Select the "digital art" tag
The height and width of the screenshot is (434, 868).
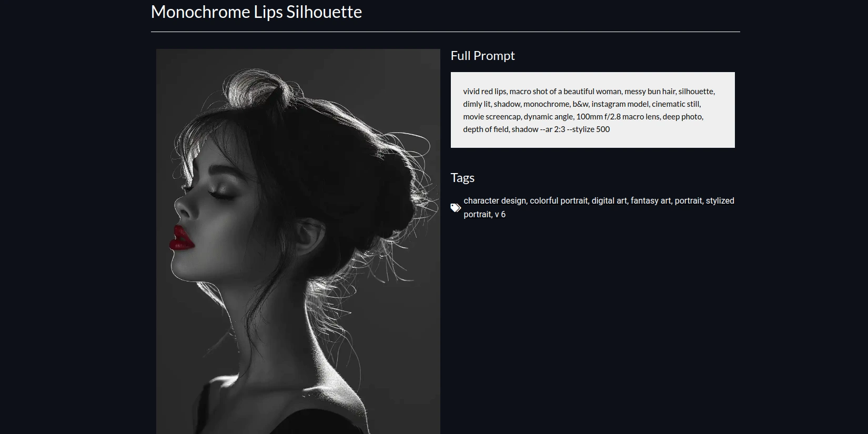coord(609,201)
